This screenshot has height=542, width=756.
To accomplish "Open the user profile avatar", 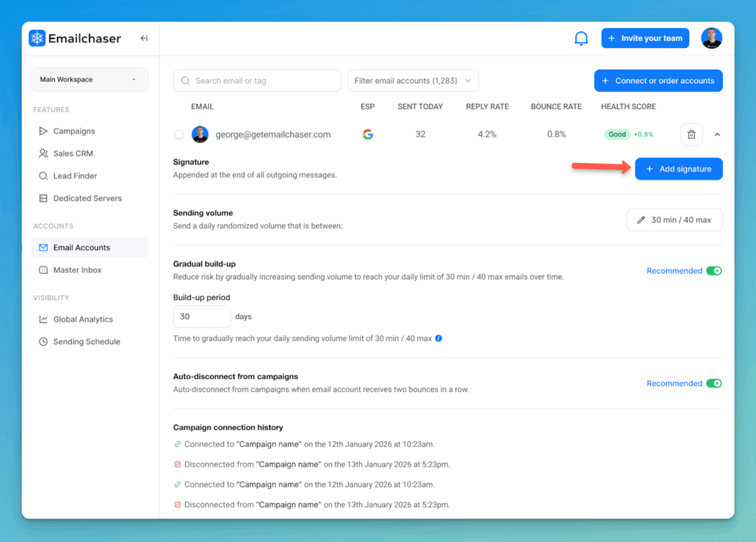I will click(x=711, y=38).
